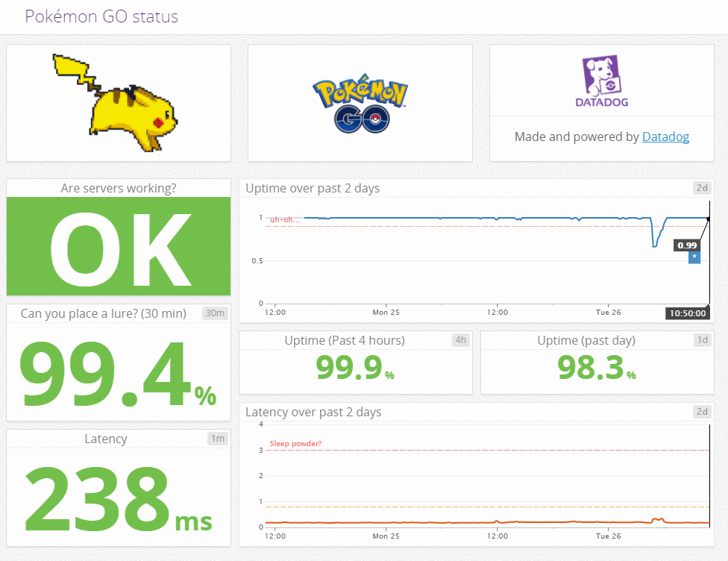Viewport: 728px width, 561px height.
Task: Click the Pokémon GO logo
Action: [x=360, y=103]
